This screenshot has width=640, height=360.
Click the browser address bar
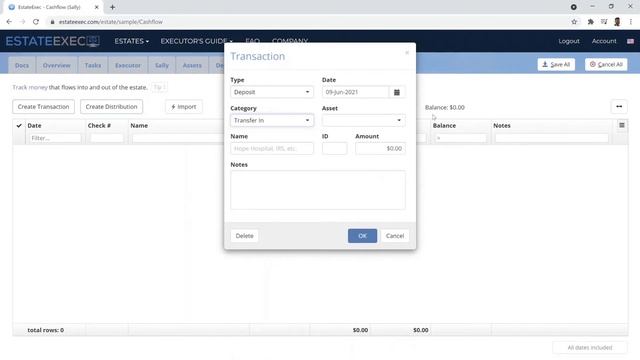tap(306, 22)
